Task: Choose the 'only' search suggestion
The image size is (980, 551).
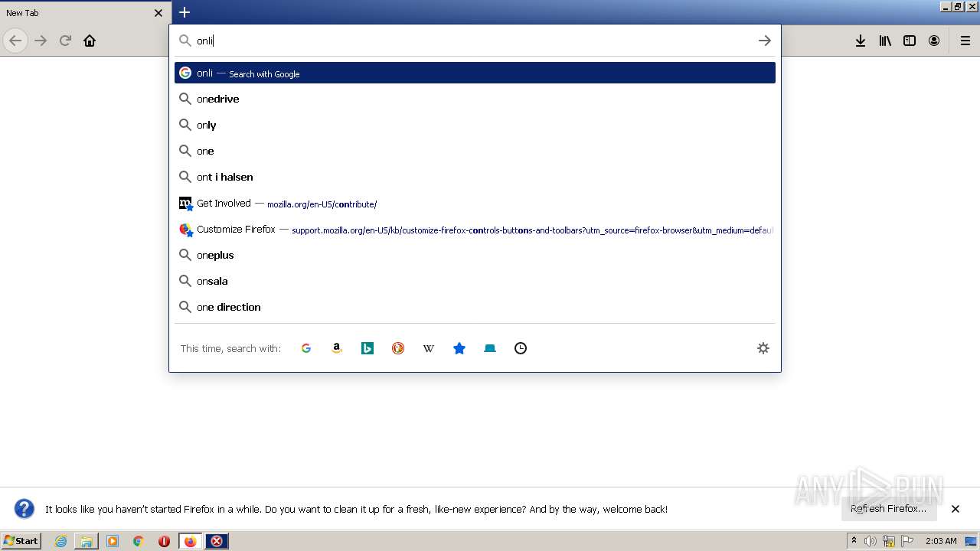Action: (x=475, y=125)
